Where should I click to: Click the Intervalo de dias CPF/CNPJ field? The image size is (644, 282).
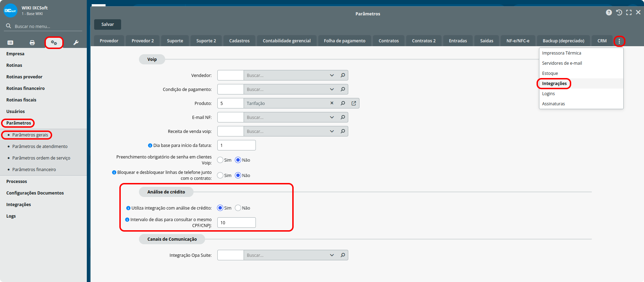click(237, 223)
